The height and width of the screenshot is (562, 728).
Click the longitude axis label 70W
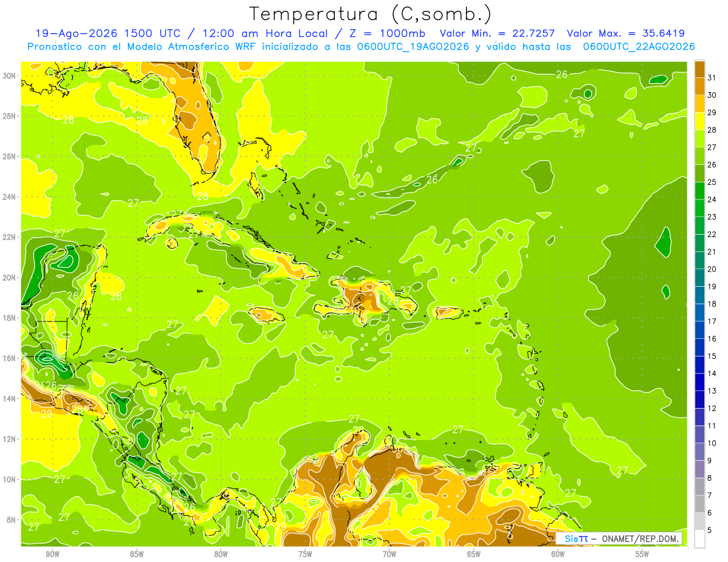point(389,554)
